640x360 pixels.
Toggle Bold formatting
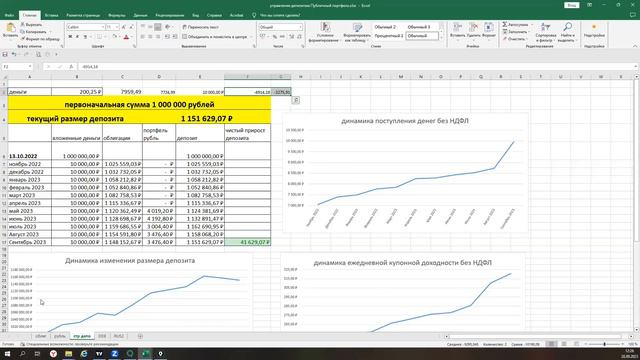click(70, 37)
